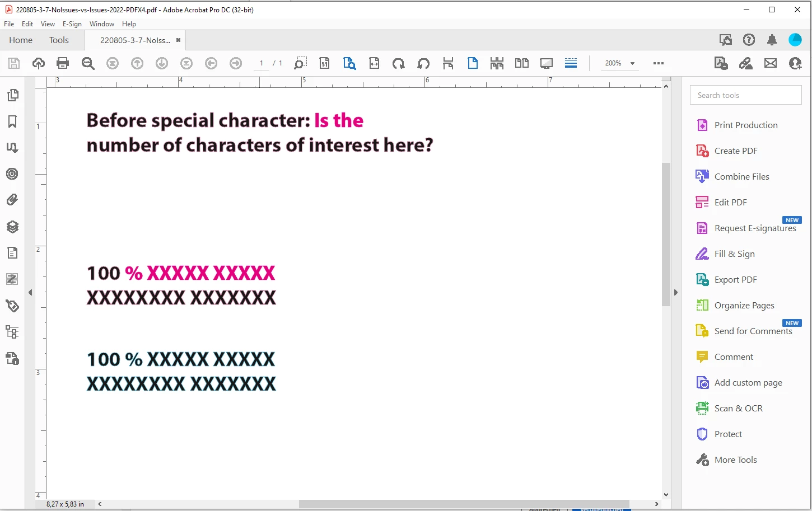The height and width of the screenshot is (511, 812).
Task: Open the Model Tree panel icon
Action: pyautogui.click(x=12, y=332)
